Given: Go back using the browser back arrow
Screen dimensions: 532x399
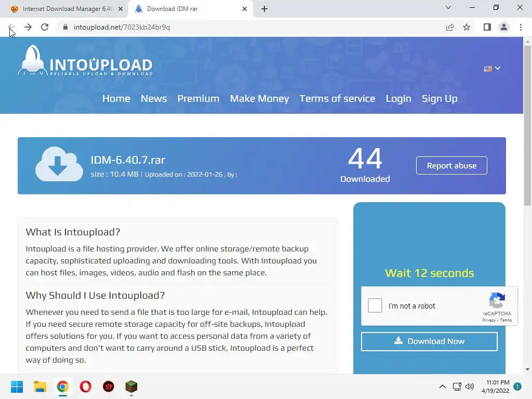Looking at the screenshot, I should point(11,27).
